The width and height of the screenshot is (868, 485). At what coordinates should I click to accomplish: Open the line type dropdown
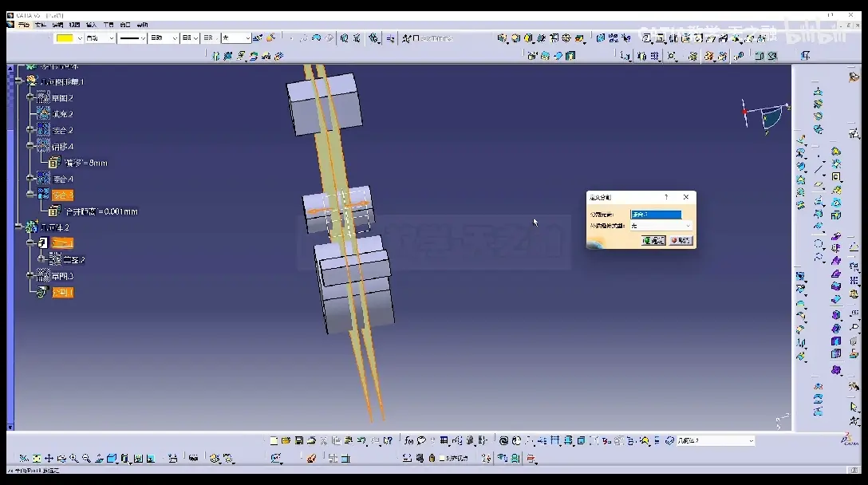coord(132,37)
